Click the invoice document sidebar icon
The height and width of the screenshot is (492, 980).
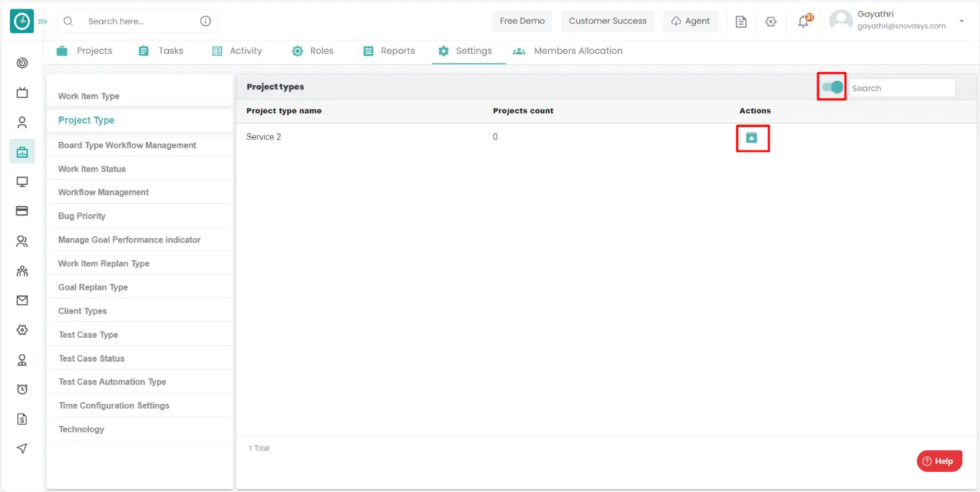click(22, 419)
